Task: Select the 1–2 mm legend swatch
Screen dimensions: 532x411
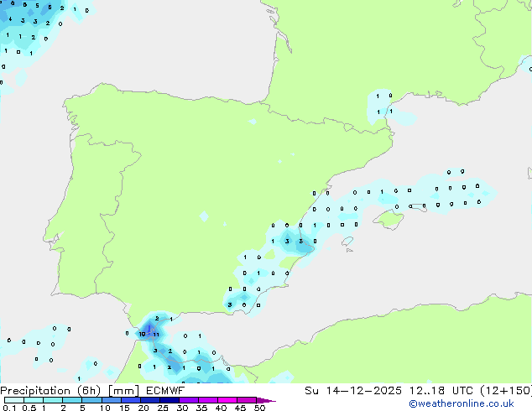Action: tap(53, 400)
